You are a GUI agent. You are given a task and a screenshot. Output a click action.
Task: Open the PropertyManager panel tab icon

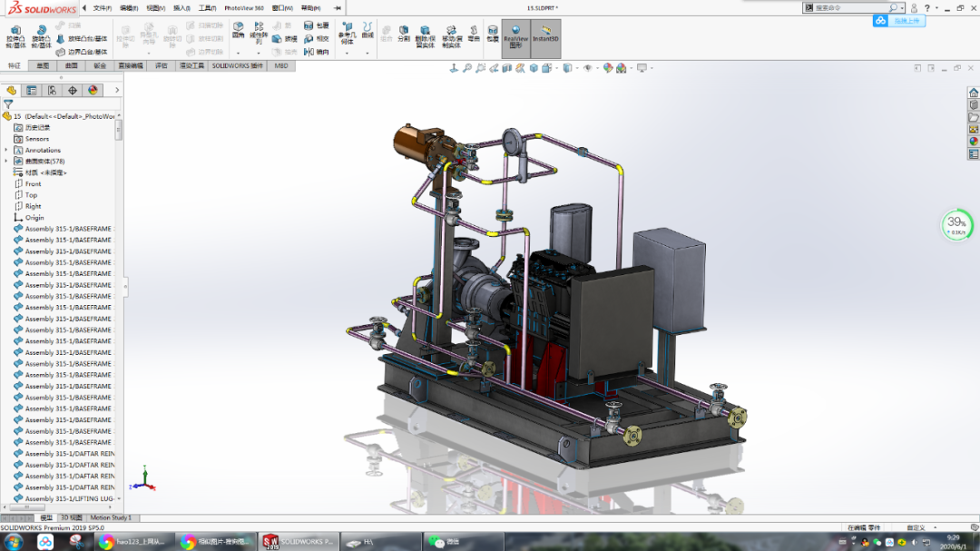pyautogui.click(x=31, y=90)
